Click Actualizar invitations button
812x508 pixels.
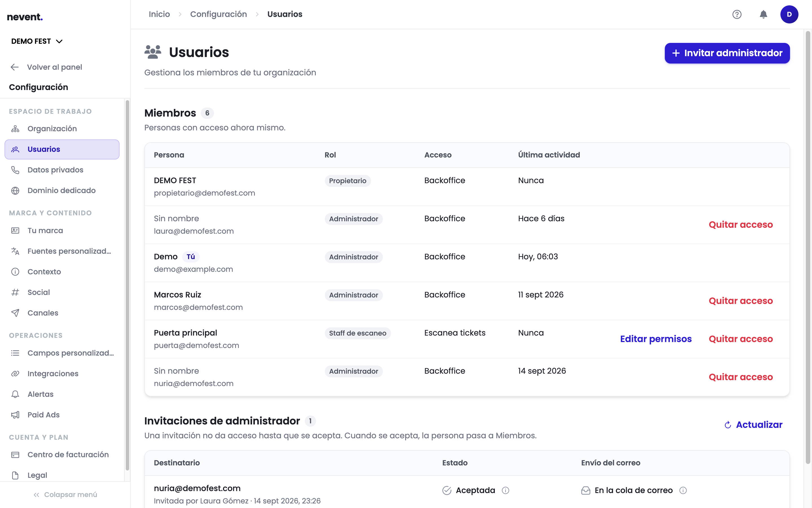click(x=753, y=425)
